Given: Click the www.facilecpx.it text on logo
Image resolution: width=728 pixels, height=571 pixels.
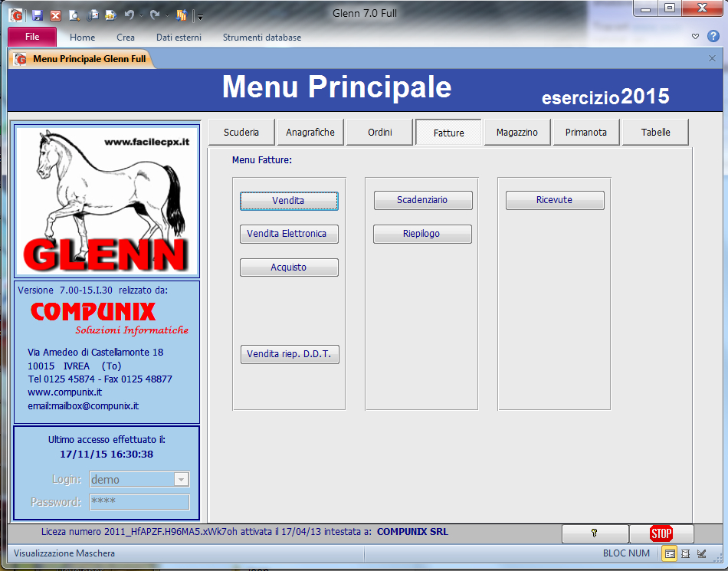Looking at the screenshot, I should point(146,142).
